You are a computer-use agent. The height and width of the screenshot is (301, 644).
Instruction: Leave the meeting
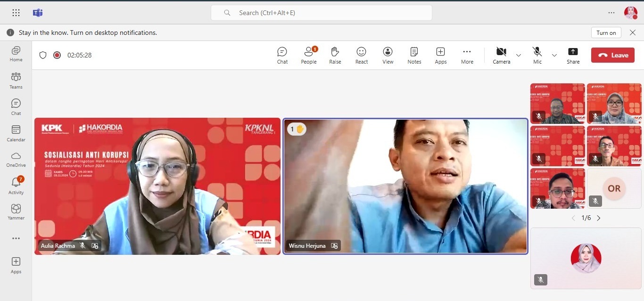613,55
